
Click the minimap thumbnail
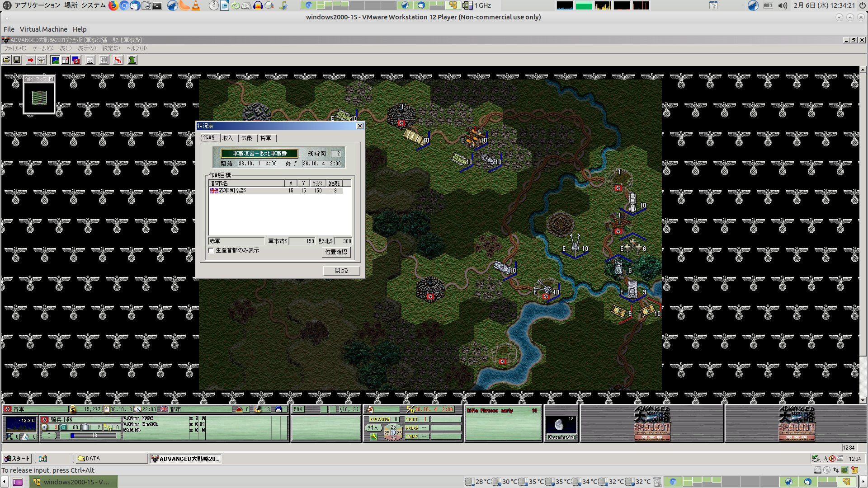39,98
